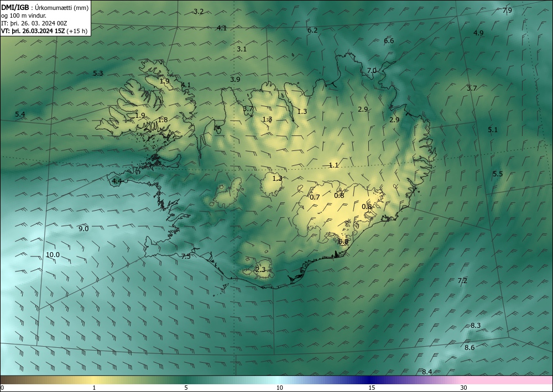Click the '8.6' map value
553x392 pixels.
pos(469,348)
